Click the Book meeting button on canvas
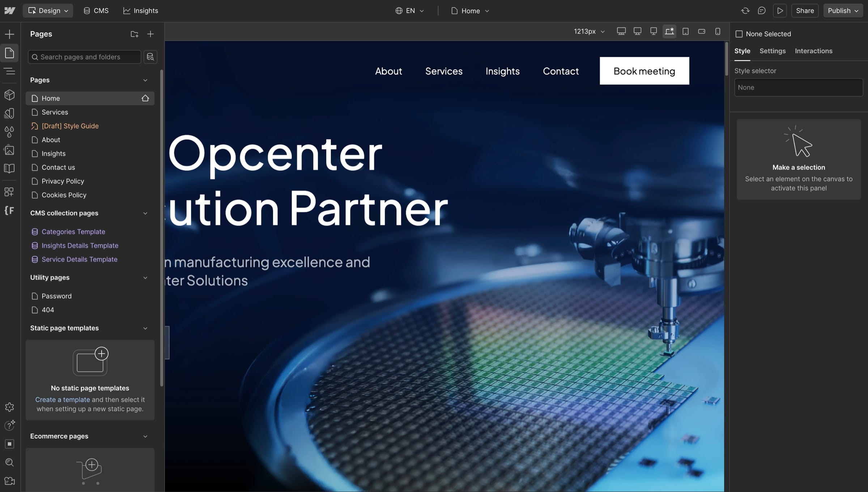The height and width of the screenshot is (492, 868). (x=644, y=71)
